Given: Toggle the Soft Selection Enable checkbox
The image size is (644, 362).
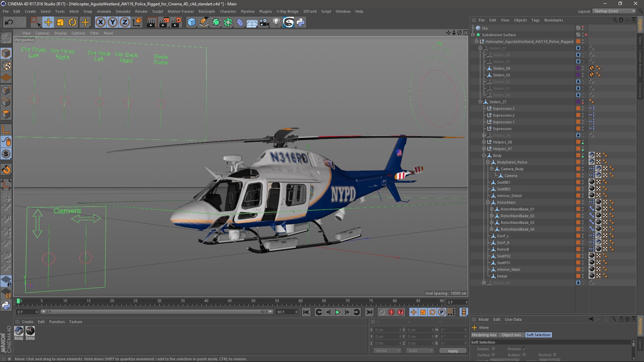Looking at the screenshot, I should 493,349.
